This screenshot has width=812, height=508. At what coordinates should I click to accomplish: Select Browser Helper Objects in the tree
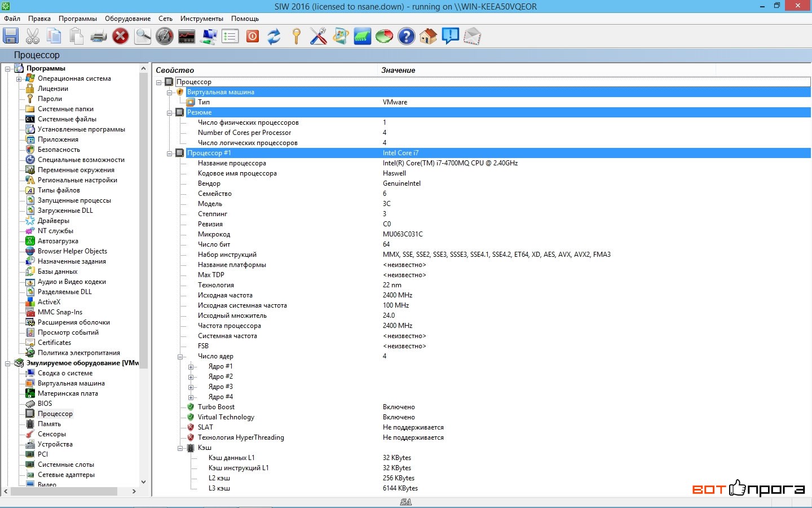click(x=72, y=251)
